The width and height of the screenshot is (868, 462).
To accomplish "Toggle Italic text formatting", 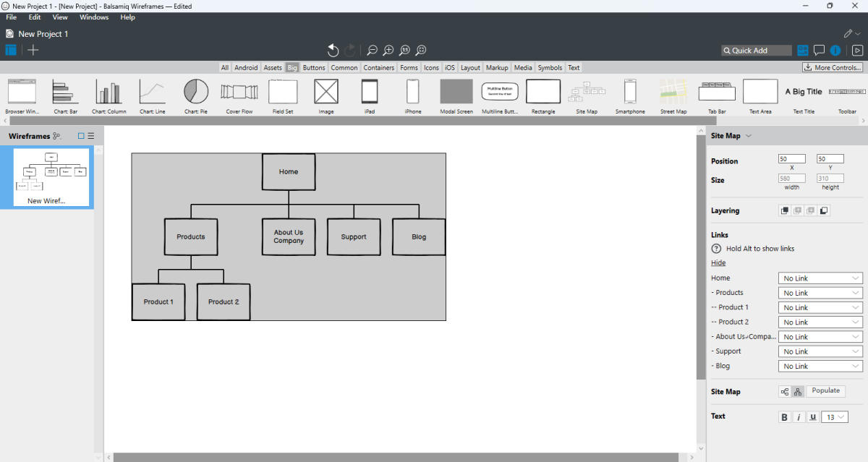I will point(799,417).
